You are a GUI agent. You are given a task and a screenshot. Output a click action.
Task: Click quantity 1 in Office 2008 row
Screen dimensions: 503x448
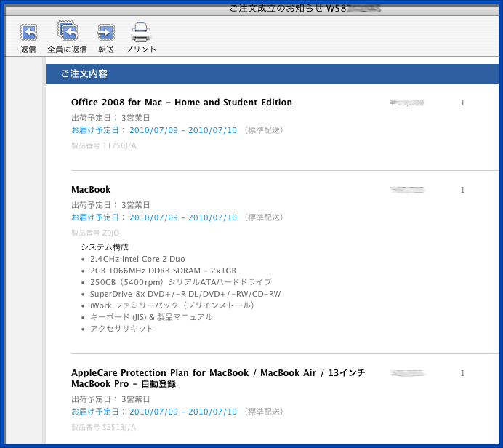[462, 103]
